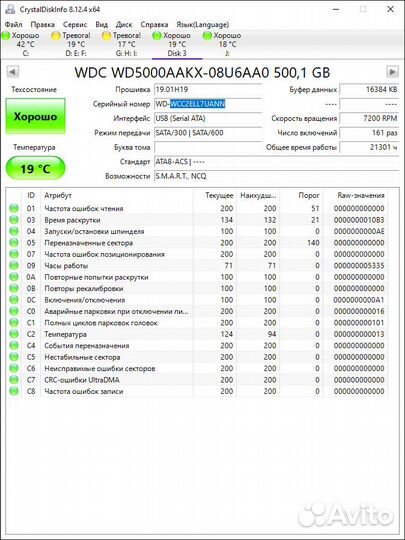
Task: Select the Часы работы attribute text
Action: click(66, 266)
